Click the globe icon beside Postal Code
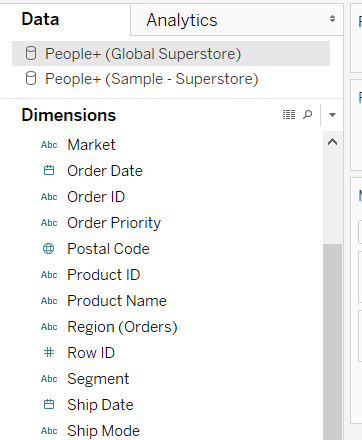 point(49,249)
